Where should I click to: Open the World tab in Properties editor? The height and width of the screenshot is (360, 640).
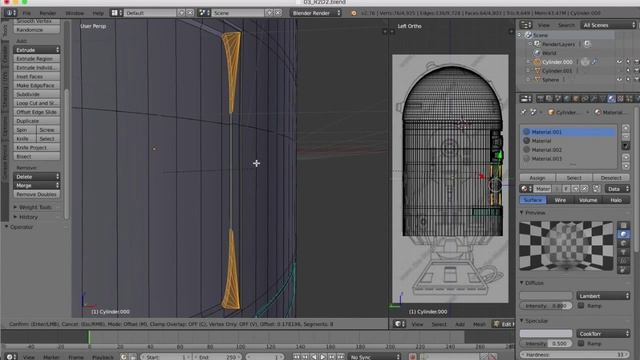[567, 99]
